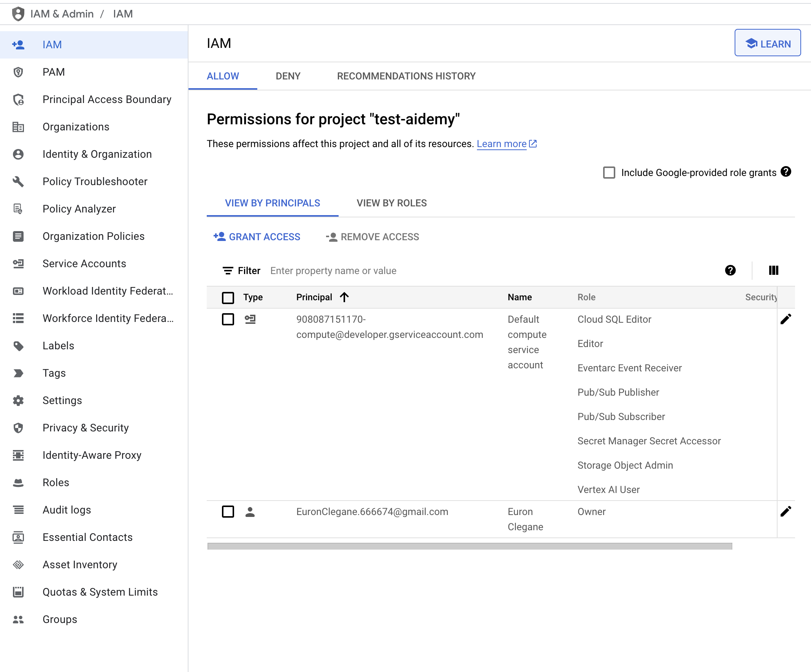
Task: Click the edit pencil icon for compute service account
Action: pyautogui.click(x=786, y=319)
